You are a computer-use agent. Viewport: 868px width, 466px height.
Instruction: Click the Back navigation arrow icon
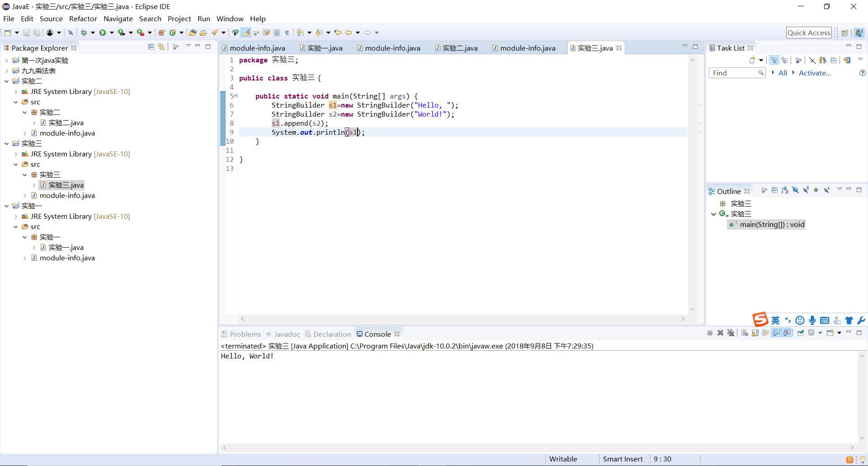click(349, 33)
